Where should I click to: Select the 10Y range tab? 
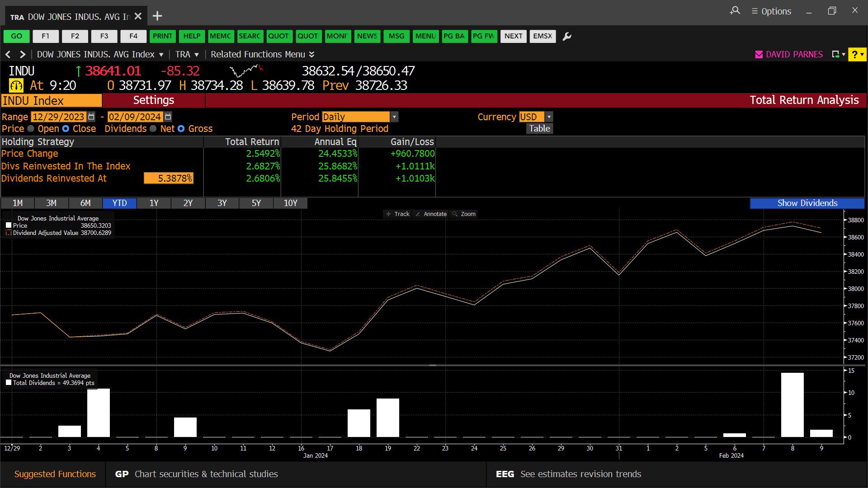[290, 203]
